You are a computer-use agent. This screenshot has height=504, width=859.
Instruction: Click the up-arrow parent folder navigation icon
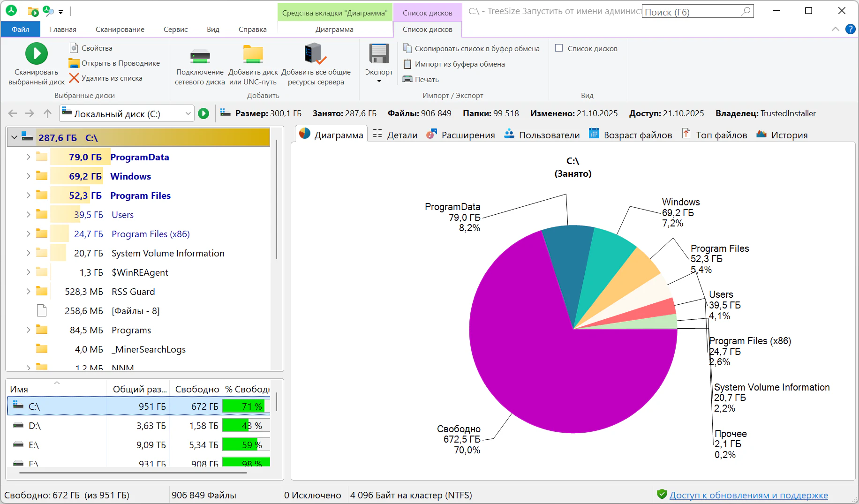tap(47, 113)
